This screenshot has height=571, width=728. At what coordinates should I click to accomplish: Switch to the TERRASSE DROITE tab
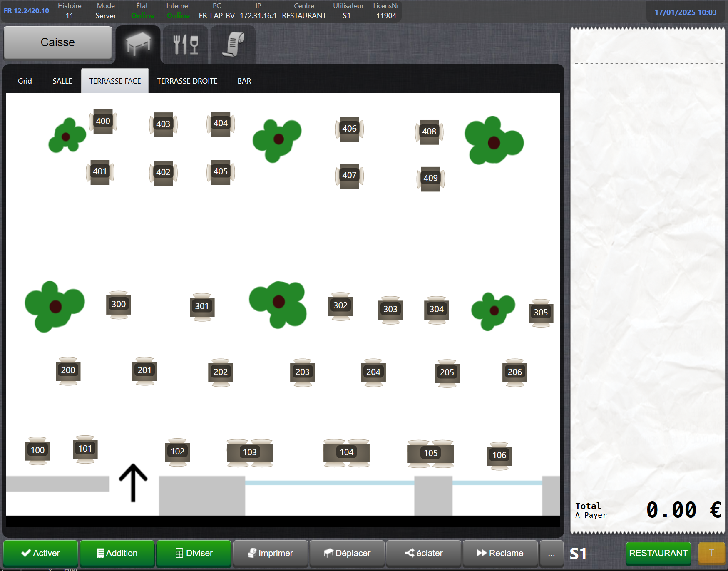187,81
